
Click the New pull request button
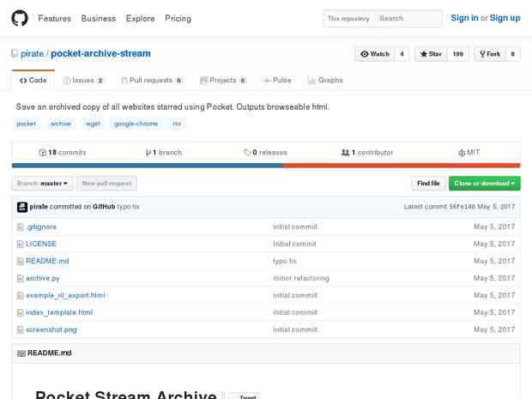coord(106,184)
